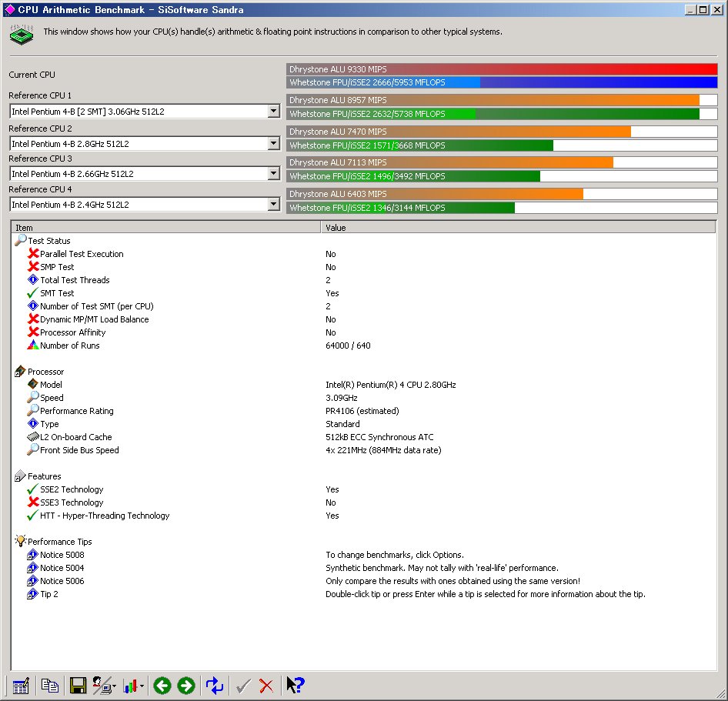Open the Reference CPU 3 dropdown arrow

273,174
